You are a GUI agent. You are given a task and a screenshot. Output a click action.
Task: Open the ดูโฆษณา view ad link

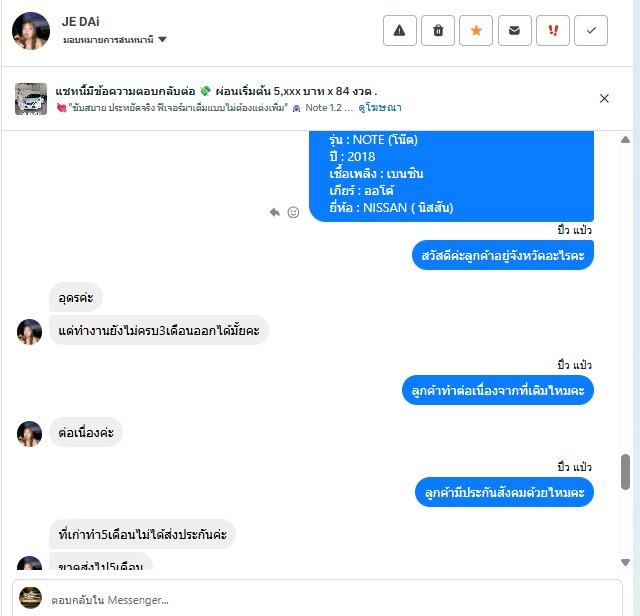[x=380, y=108]
